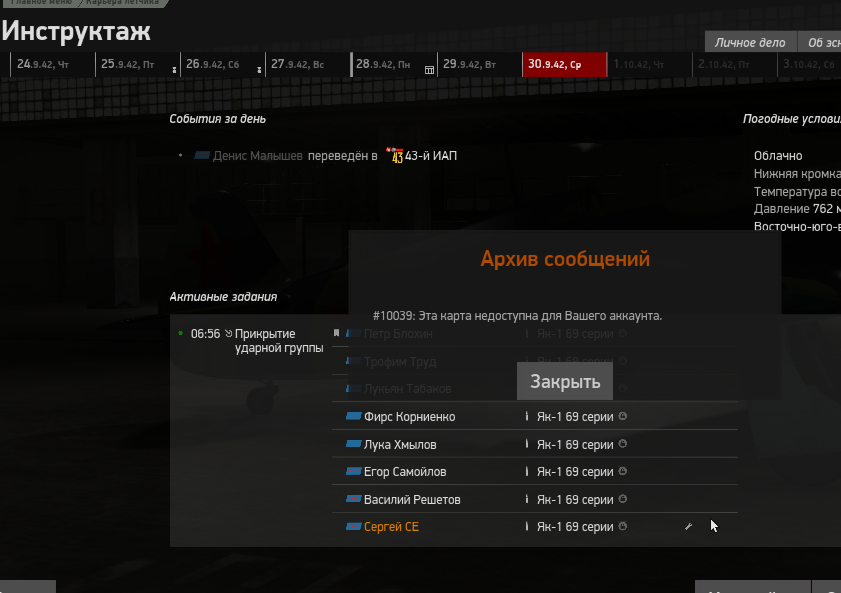Click Як-1 69 серии for Фирс Корниенко
The image size is (841, 593).
point(575,417)
